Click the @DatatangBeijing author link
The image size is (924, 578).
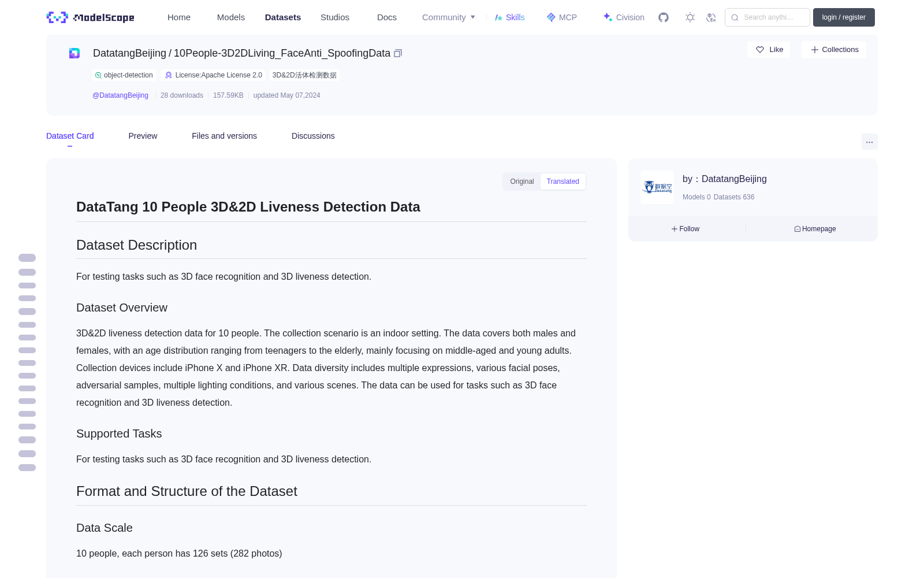[x=120, y=95]
